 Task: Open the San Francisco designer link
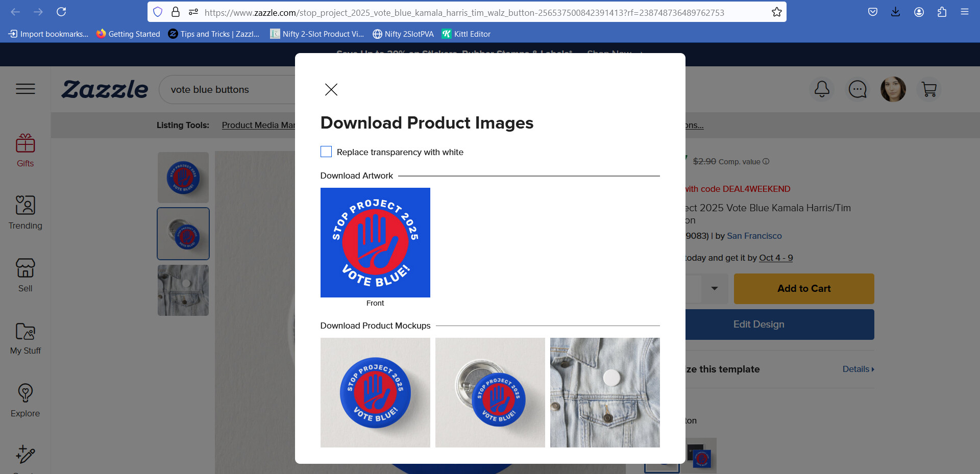coord(754,236)
